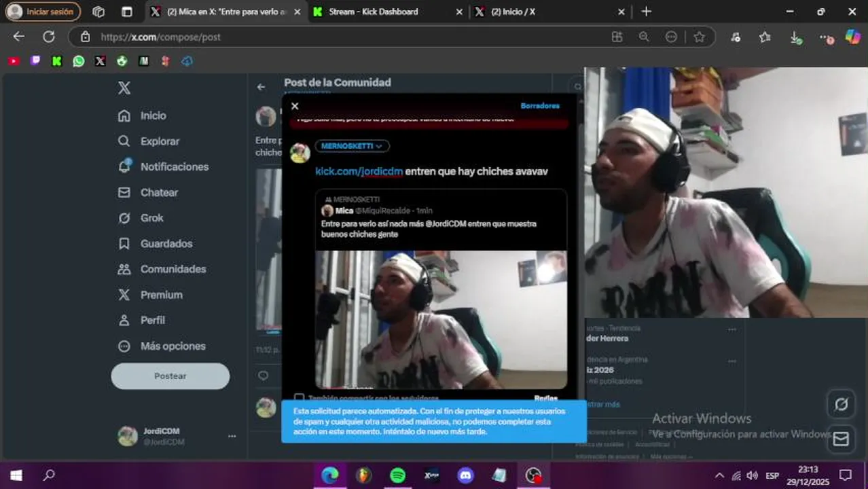Open Premium in the sidebar

click(x=150, y=295)
